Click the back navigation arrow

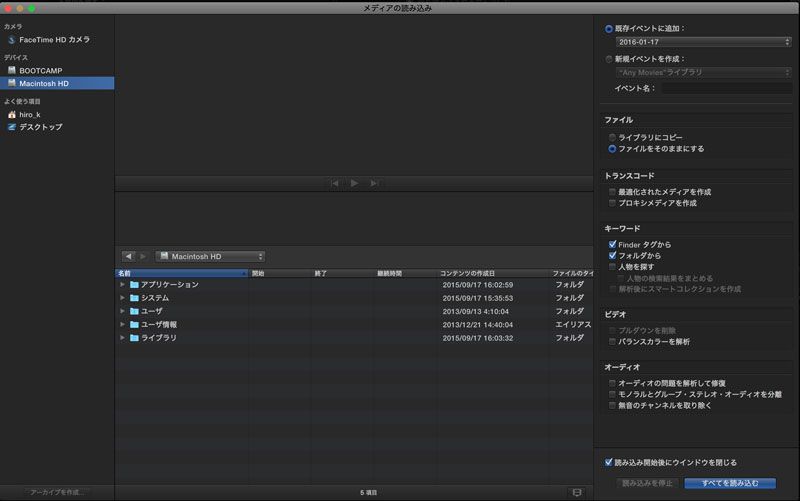[128, 257]
